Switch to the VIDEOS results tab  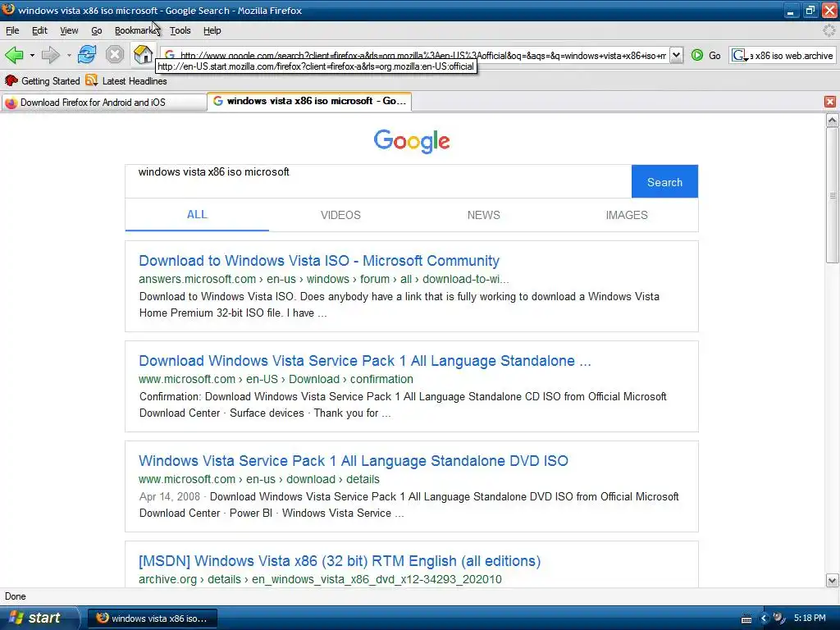click(340, 215)
